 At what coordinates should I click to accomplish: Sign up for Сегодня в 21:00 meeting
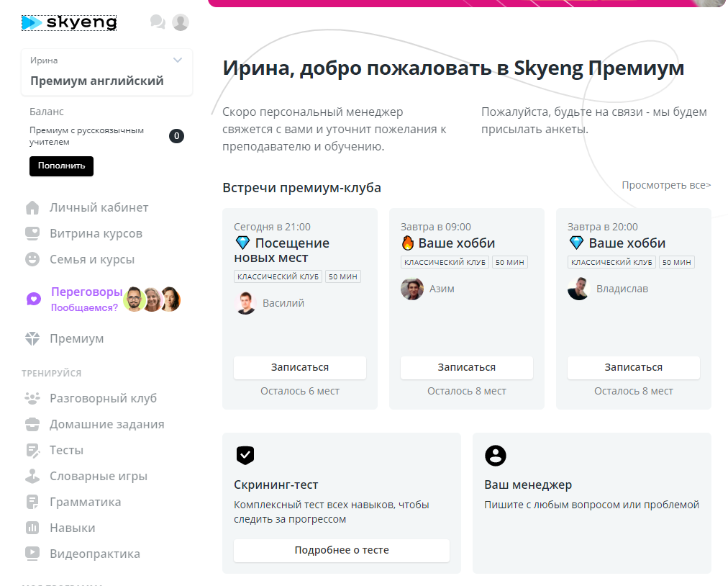[300, 368]
